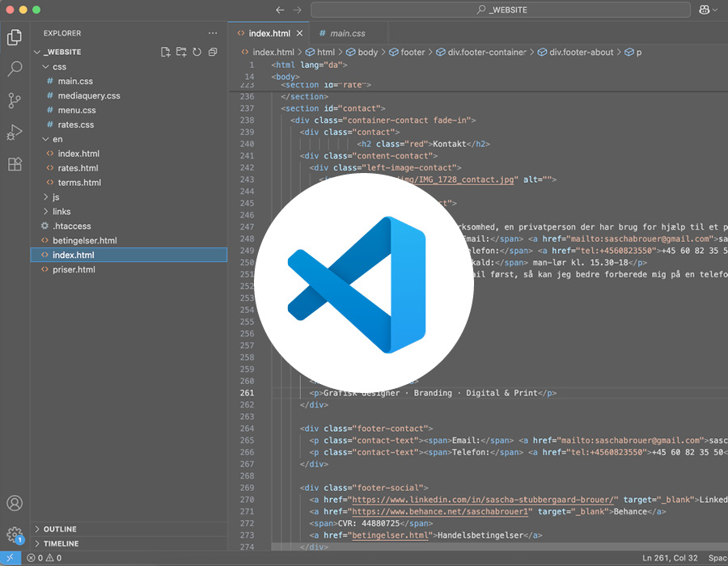Image resolution: width=728 pixels, height=566 pixels.
Task: Expand the links folder
Action: (x=45, y=212)
